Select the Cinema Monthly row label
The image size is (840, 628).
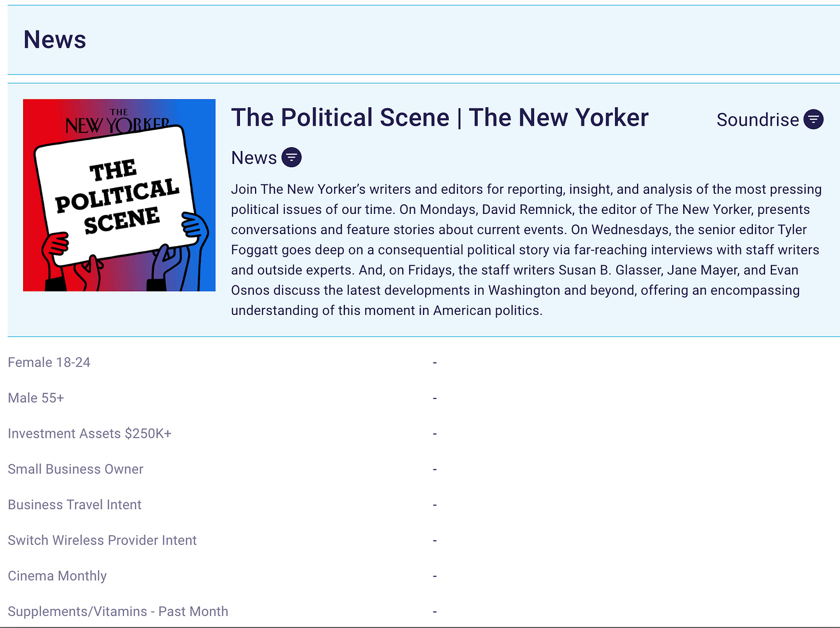(57, 576)
